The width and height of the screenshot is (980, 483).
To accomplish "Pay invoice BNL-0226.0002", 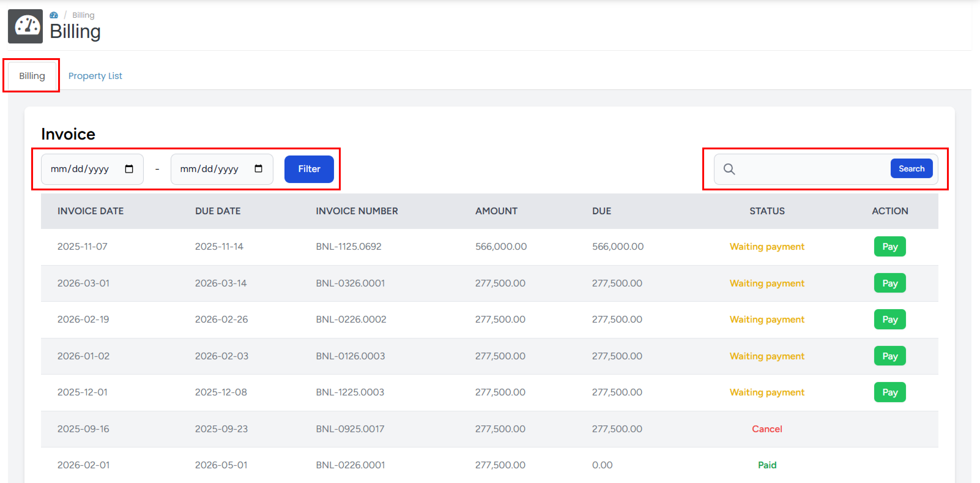I will 889,319.
